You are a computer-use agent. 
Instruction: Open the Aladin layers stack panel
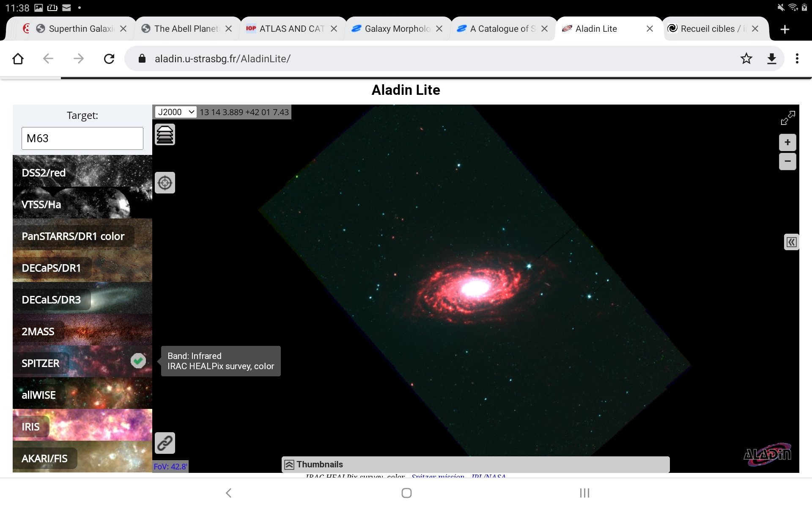tap(165, 135)
